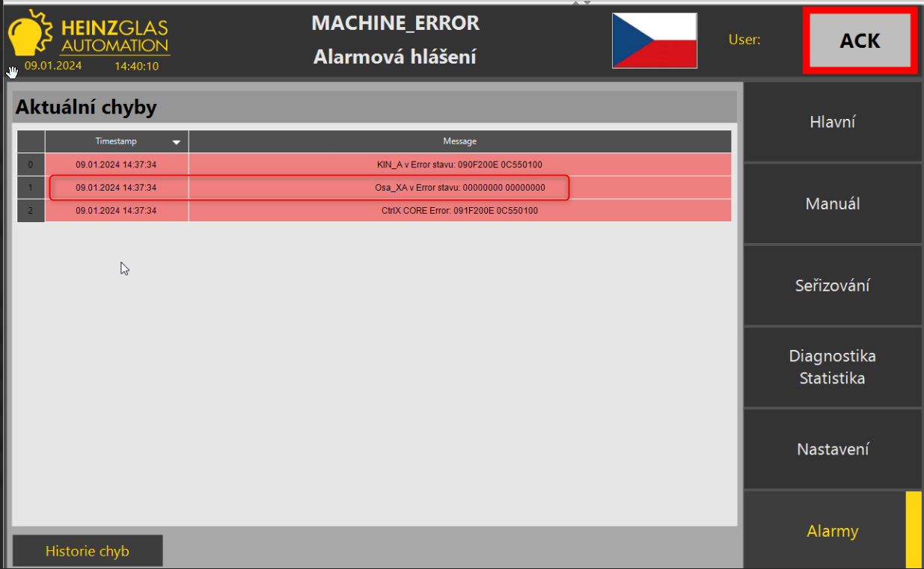Screen dimensions: 924x569
Task: Select the Osa_XA error message
Action: point(459,188)
